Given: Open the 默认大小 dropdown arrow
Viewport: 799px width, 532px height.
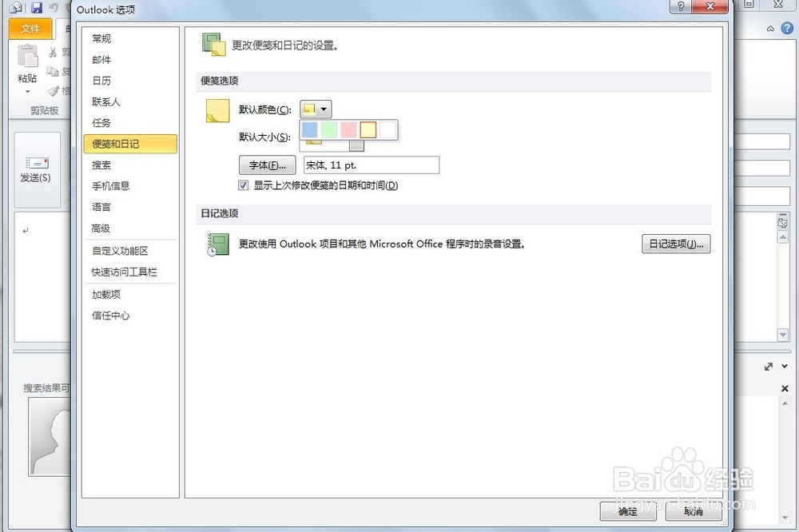Looking at the screenshot, I should tap(356, 145).
